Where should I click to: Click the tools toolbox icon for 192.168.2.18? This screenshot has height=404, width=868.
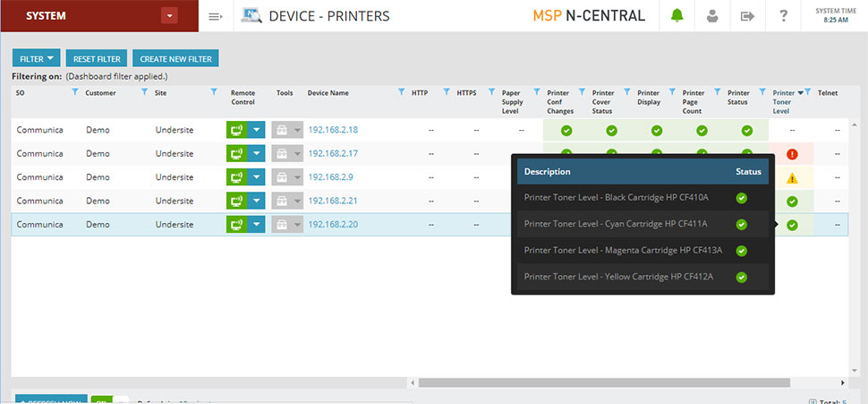pyautogui.click(x=281, y=130)
